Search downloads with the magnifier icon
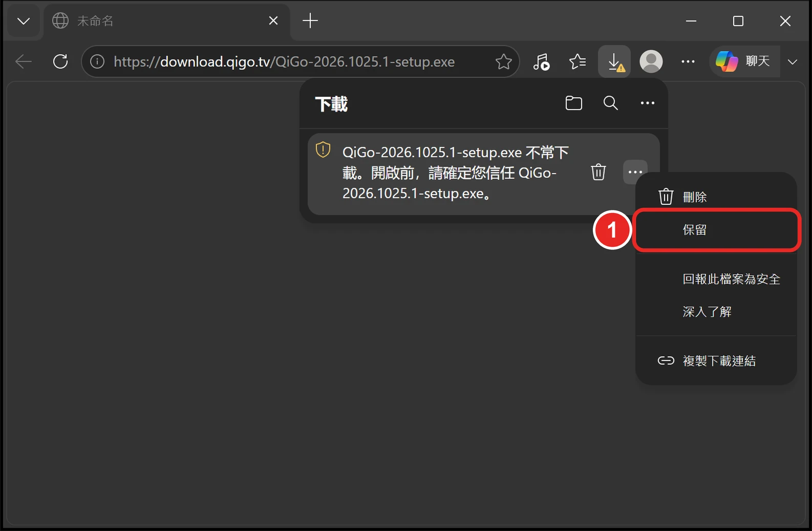The image size is (812, 531). [610, 103]
